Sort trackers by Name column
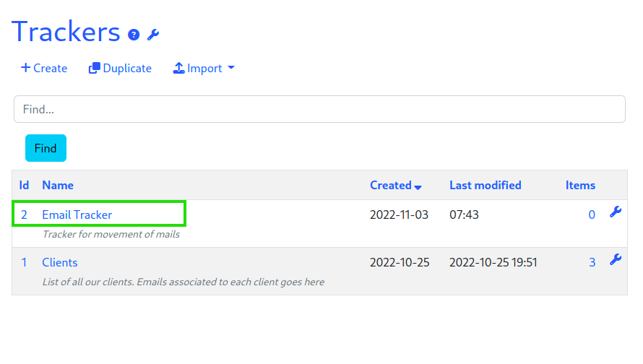The height and width of the screenshot is (364, 643). pyautogui.click(x=58, y=186)
